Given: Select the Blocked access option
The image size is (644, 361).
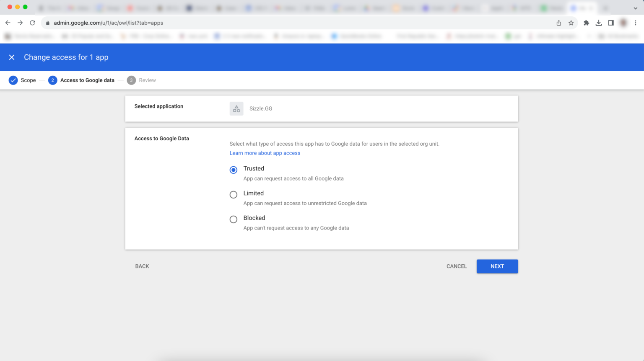Looking at the screenshot, I should point(234,219).
